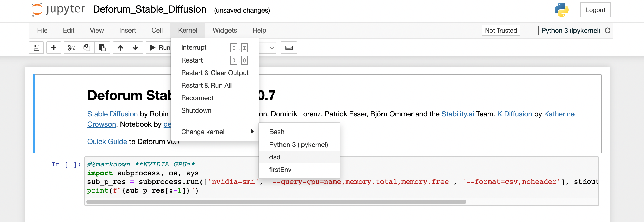Image resolution: width=644 pixels, height=222 pixels.
Task: Copy selected cells icon
Action: point(87,48)
